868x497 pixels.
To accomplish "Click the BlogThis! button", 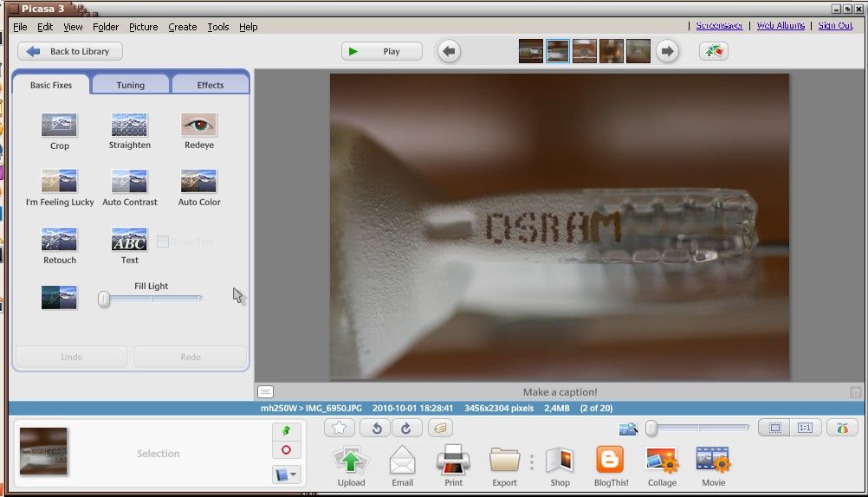I will [611, 466].
